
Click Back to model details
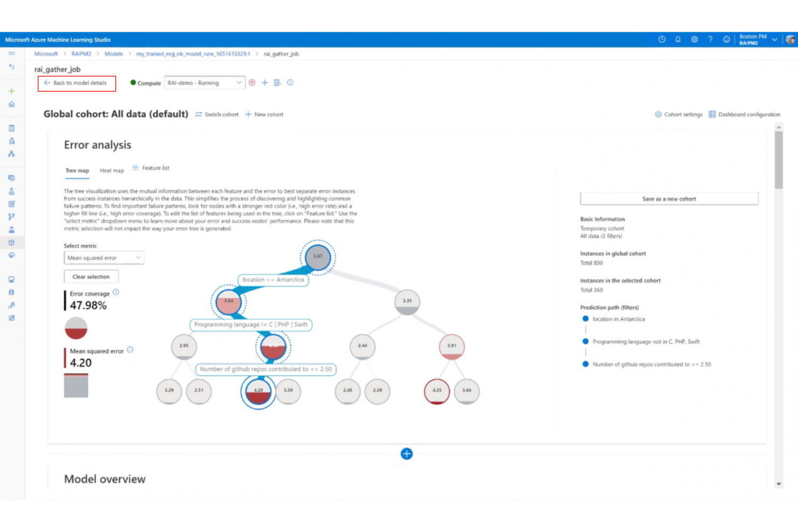pos(77,83)
